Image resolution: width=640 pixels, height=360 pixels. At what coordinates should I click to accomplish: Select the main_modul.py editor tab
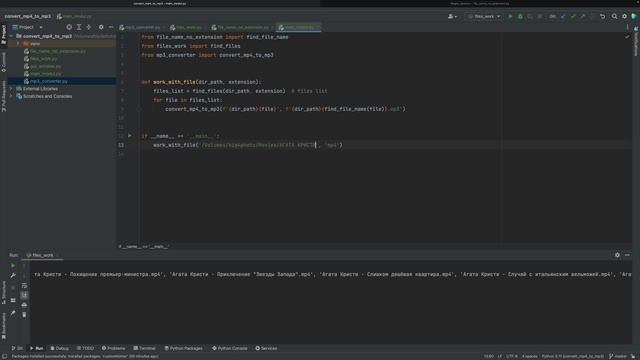299,27
